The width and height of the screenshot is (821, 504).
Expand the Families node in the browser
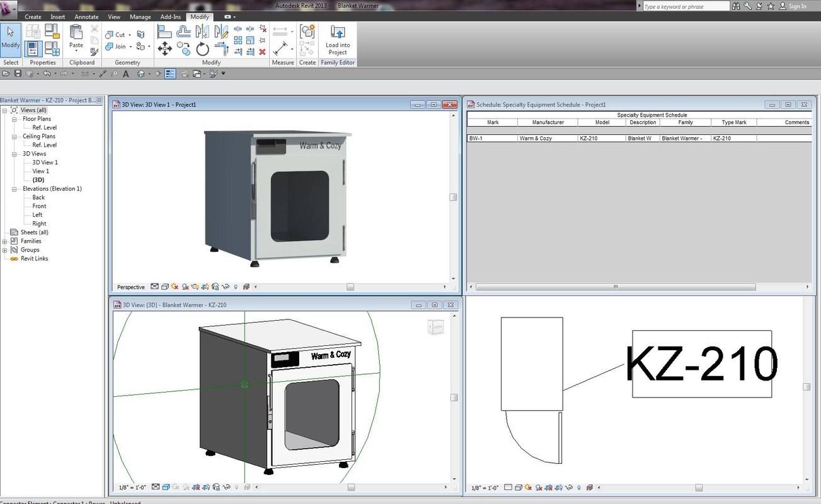tap(4, 241)
